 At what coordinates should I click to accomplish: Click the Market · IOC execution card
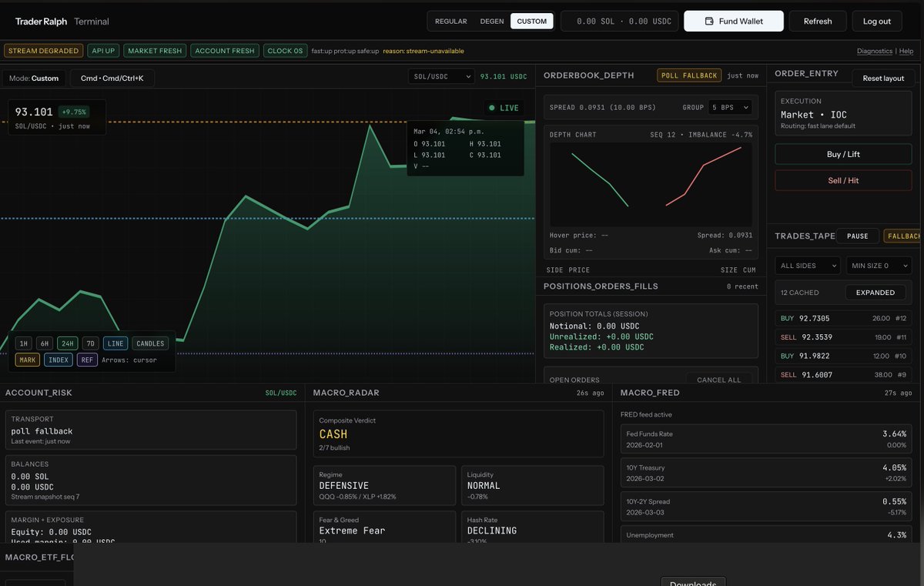click(843, 114)
